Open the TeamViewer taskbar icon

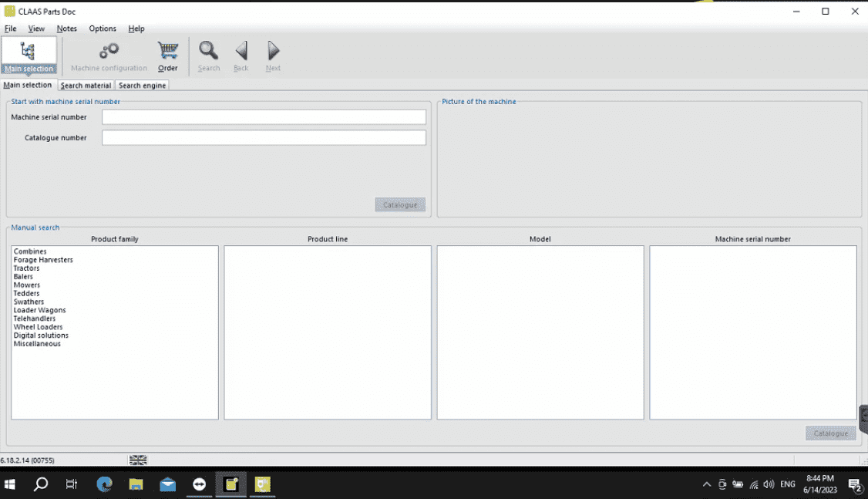click(200, 484)
